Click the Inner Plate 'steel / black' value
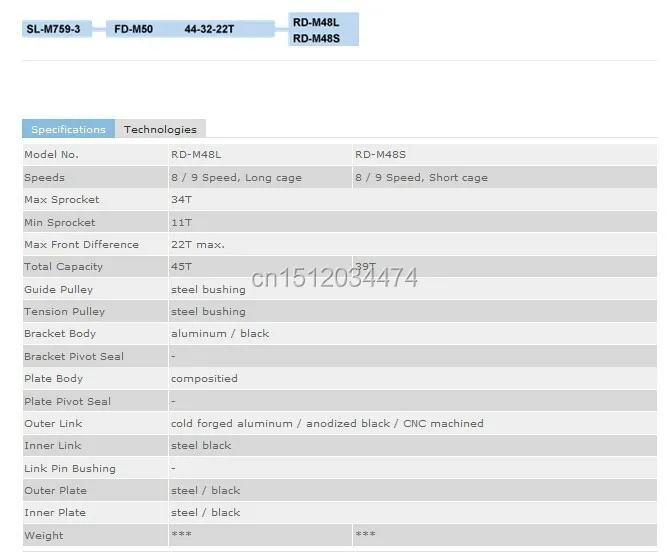This screenshot has width=667, height=552. pyautogui.click(x=205, y=512)
